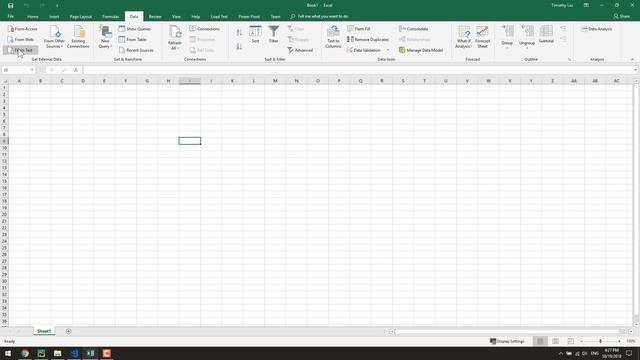Open Windows Start menu
The height and width of the screenshot is (360, 640).
(x=8, y=353)
